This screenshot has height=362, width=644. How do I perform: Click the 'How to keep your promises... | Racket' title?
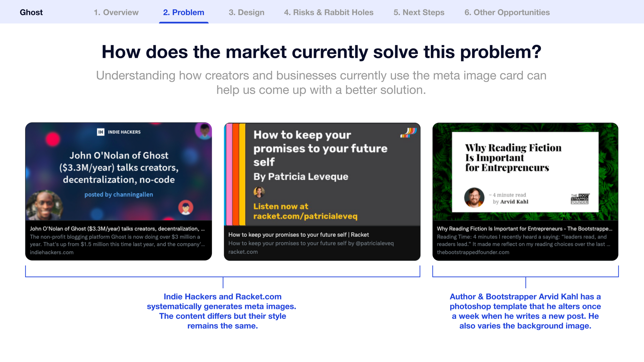pos(298,235)
